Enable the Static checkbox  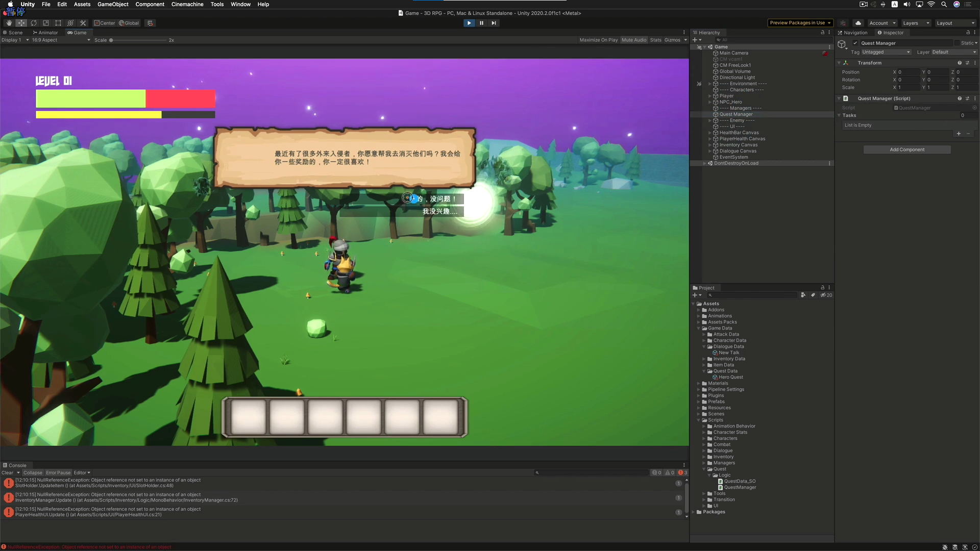coord(957,43)
